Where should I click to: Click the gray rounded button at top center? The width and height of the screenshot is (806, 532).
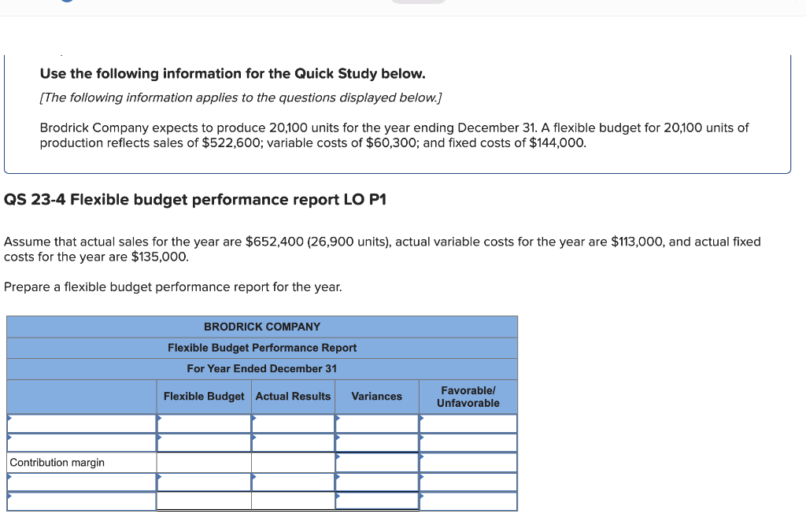(419, 2)
